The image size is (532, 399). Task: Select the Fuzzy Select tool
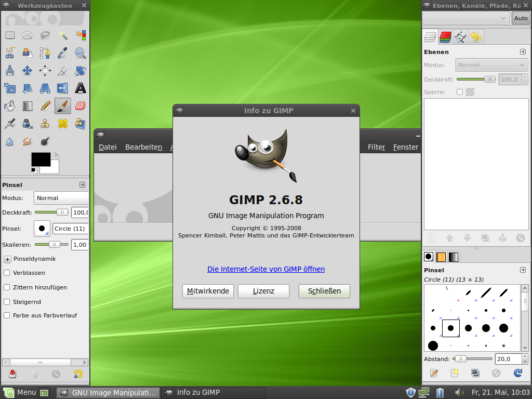point(62,35)
